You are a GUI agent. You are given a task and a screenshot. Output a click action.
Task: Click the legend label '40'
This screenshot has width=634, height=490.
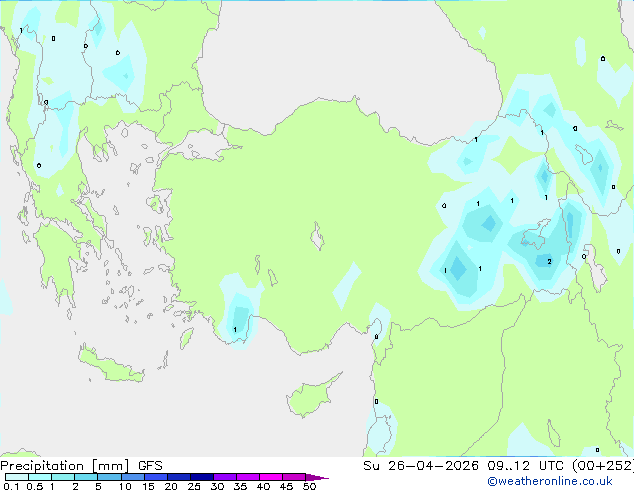(263, 486)
